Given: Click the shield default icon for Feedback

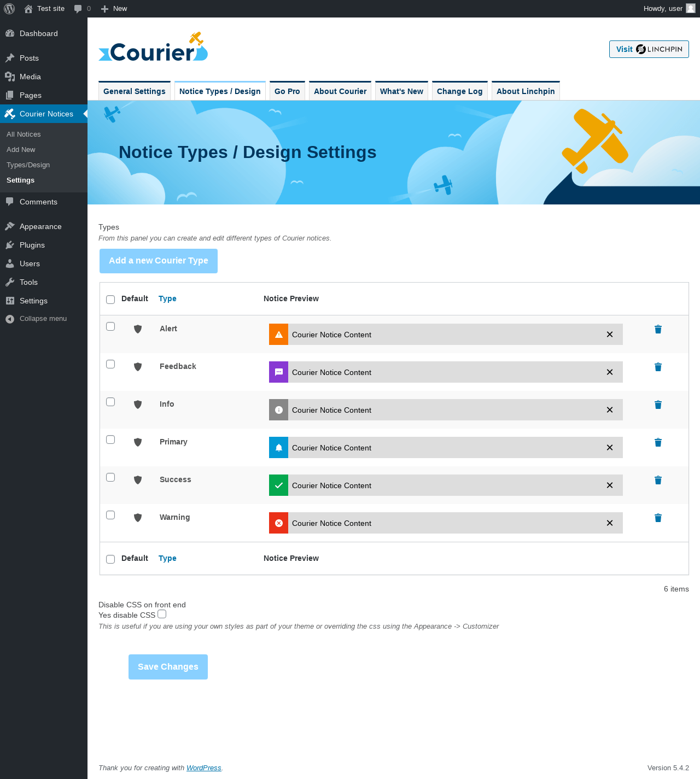Looking at the screenshot, I should [x=138, y=367].
